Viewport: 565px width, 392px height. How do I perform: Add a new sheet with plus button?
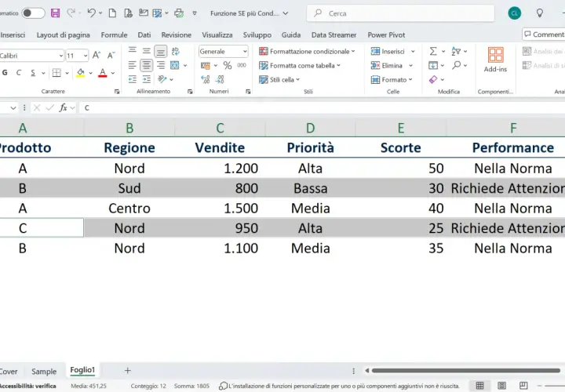(128, 370)
